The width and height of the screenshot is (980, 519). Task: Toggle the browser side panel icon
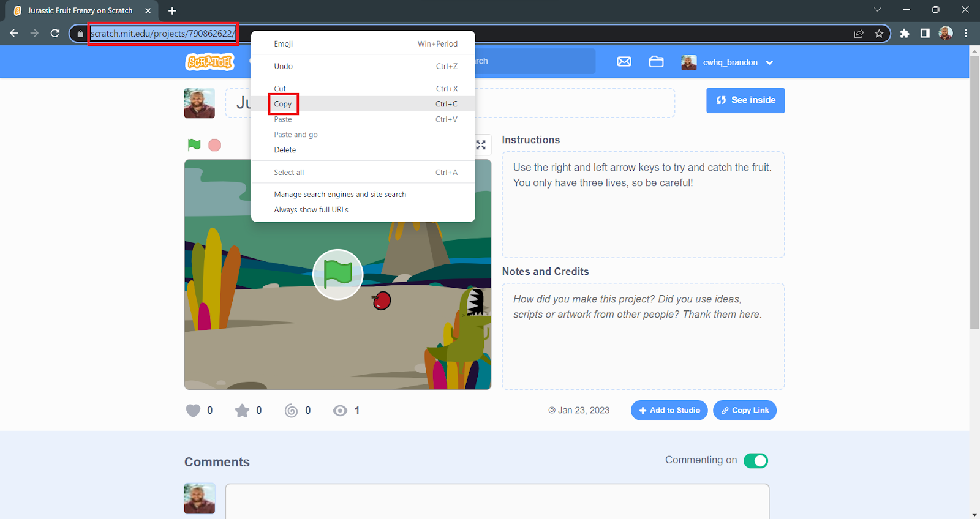tap(925, 34)
